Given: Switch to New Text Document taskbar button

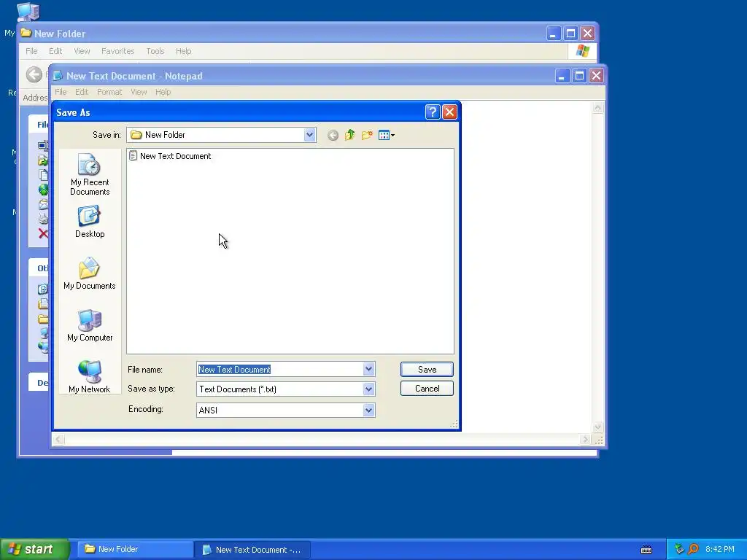Looking at the screenshot, I should coord(252,550).
